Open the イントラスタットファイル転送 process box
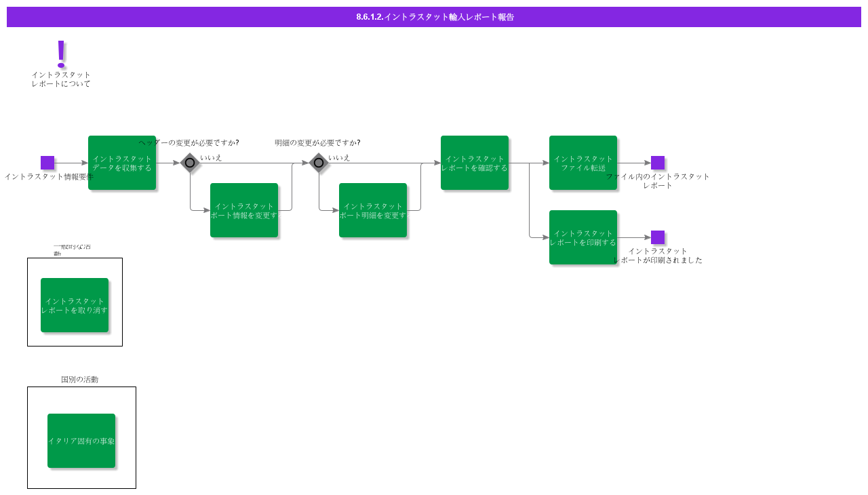 [x=583, y=163]
